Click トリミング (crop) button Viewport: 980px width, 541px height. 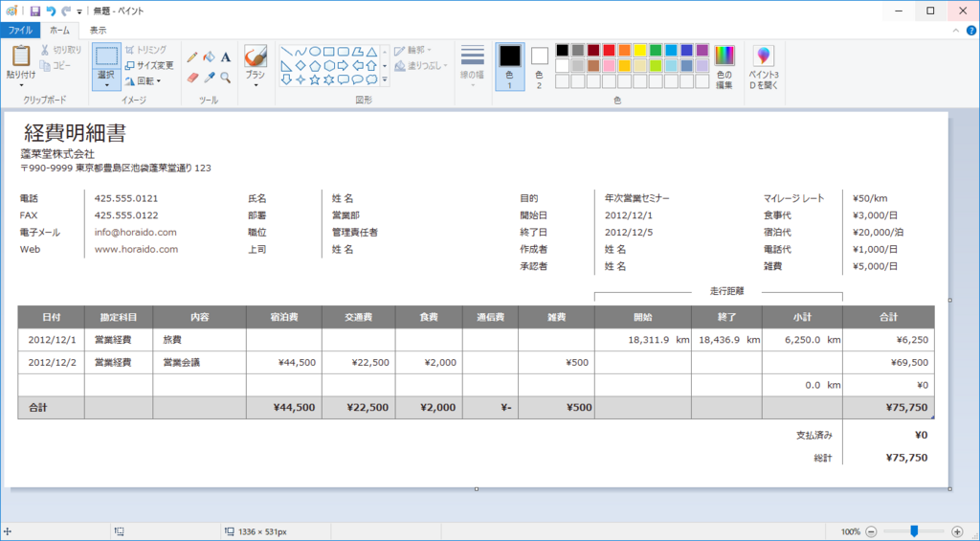pyautogui.click(x=145, y=50)
